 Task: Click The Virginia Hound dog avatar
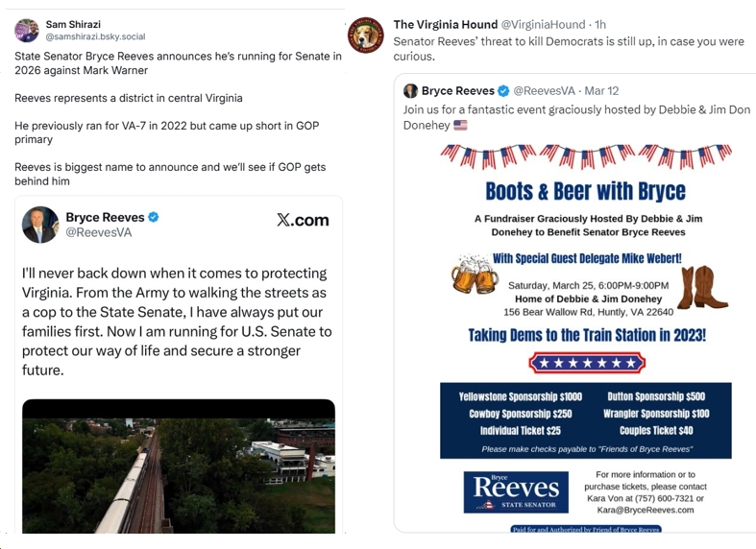click(x=365, y=36)
